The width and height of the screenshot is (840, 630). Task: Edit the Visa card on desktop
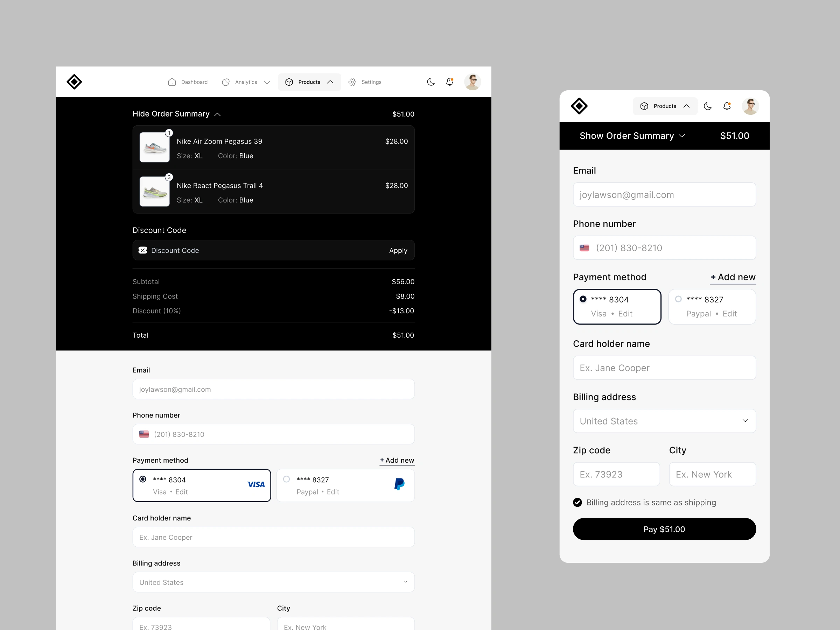tap(182, 492)
